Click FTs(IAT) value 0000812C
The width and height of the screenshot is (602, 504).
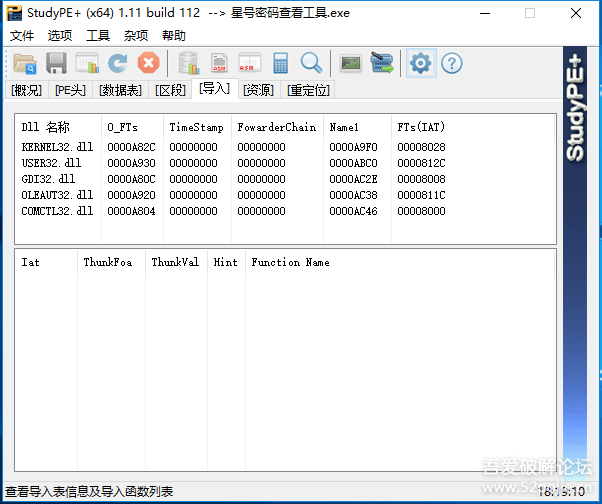(422, 163)
